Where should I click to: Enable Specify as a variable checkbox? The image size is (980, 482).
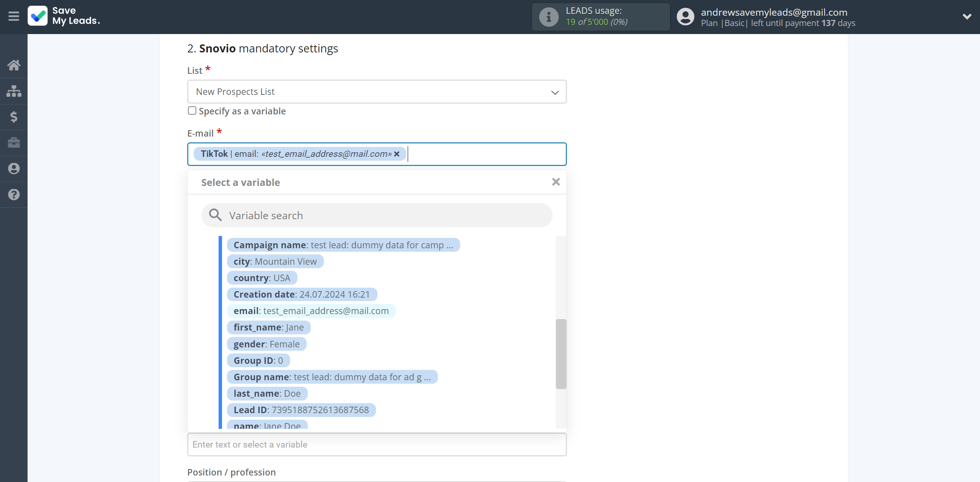coord(192,111)
